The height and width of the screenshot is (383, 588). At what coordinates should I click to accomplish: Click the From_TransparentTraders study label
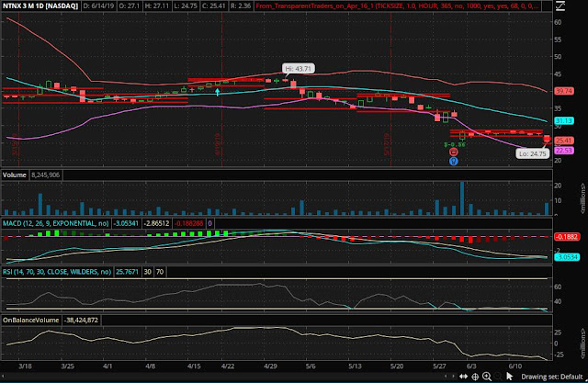point(398,6)
